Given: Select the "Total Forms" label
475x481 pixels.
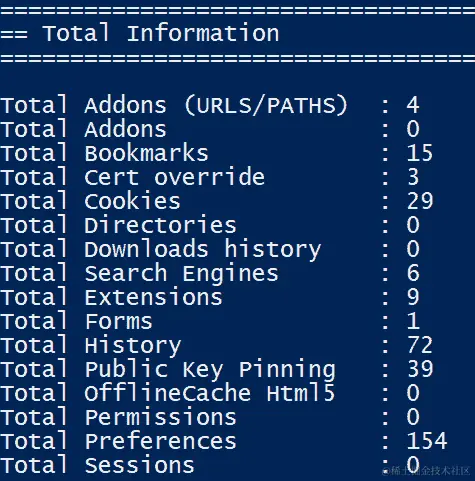Looking at the screenshot, I should [x=76, y=321].
